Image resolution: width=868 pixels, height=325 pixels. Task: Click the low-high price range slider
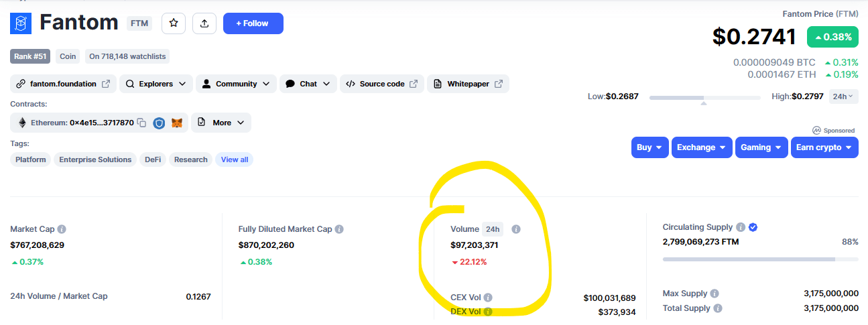(x=704, y=98)
